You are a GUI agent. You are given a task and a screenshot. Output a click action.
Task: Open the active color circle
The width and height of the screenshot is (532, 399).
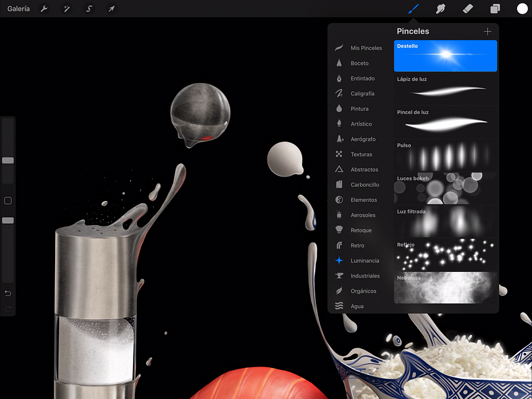(x=522, y=9)
